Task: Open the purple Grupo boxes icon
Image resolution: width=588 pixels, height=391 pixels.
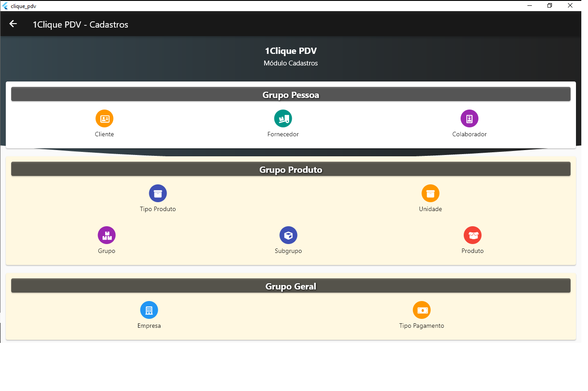Action: click(106, 235)
